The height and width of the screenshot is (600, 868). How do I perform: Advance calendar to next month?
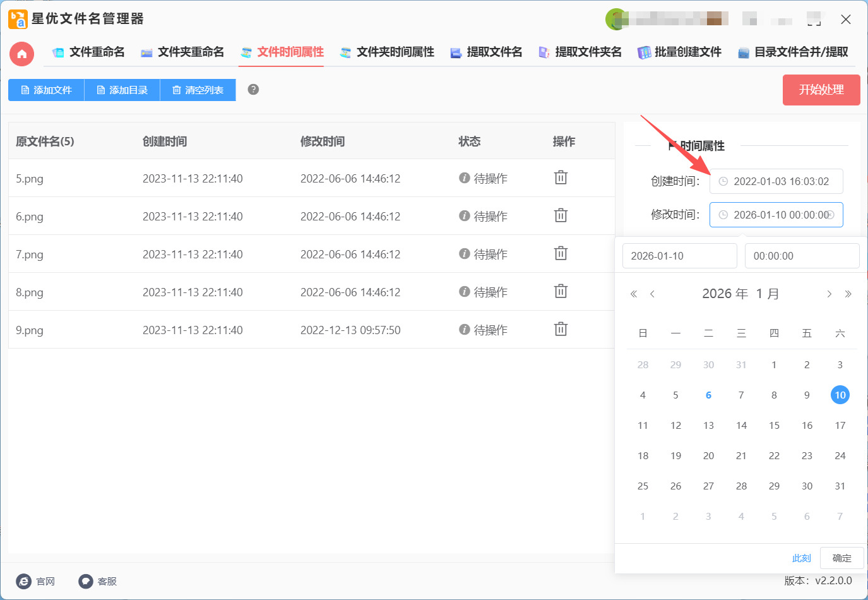pyautogui.click(x=829, y=294)
